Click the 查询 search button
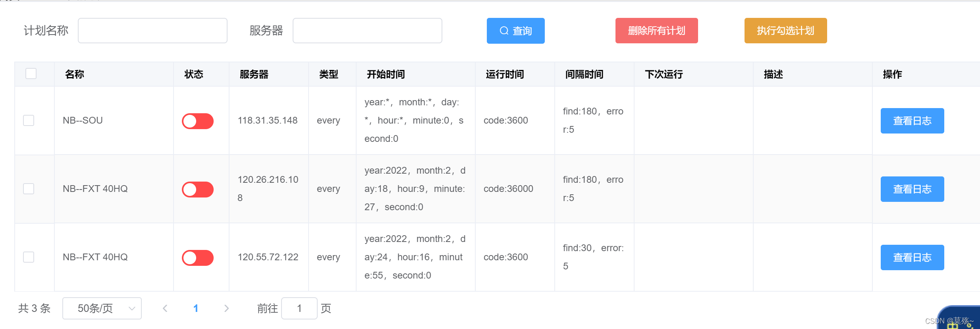The height and width of the screenshot is (329, 980). (x=515, y=31)
